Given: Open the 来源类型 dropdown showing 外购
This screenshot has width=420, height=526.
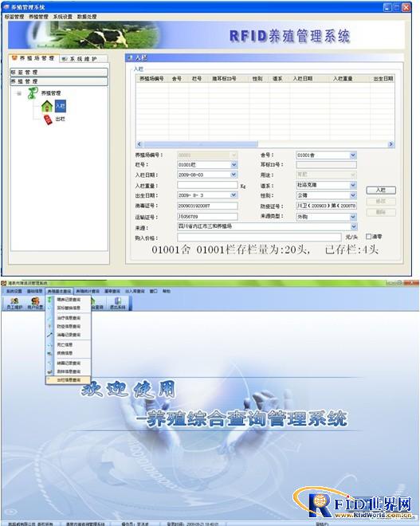Looking at the screenshot, I should (352, 217).
